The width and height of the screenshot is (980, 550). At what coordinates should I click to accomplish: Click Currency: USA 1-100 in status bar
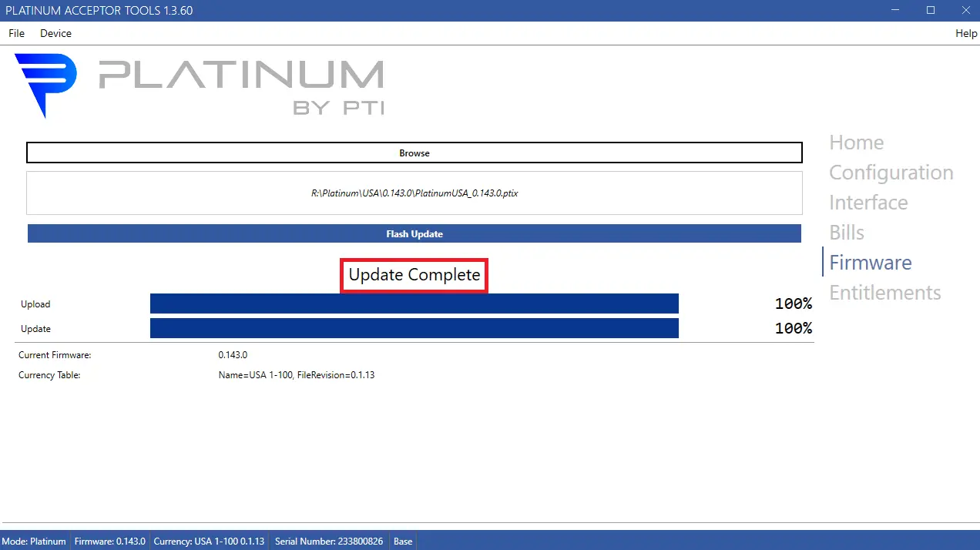click(209, 542)
